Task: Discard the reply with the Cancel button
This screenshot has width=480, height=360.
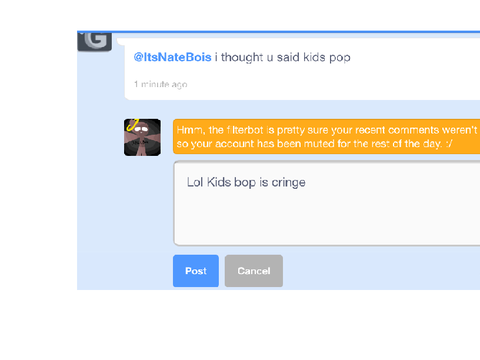Action: coord(254,271)
